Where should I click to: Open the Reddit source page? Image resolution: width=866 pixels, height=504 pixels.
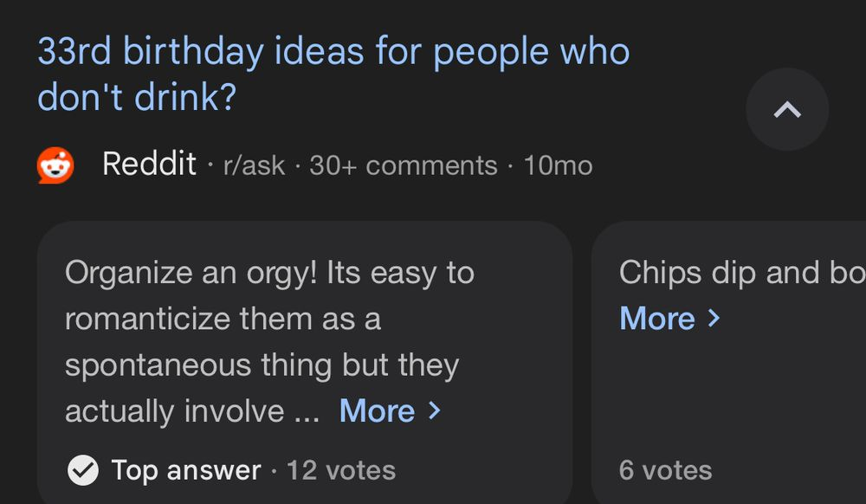click(150, 165)
